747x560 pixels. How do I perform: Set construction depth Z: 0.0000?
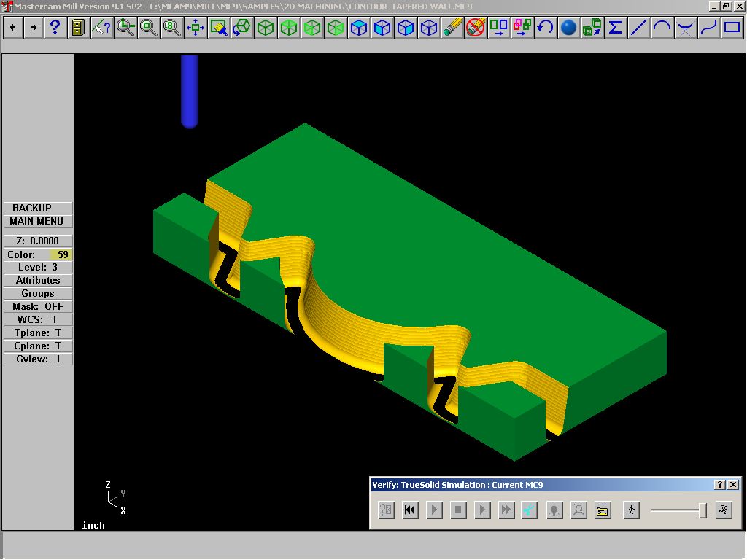pyautogui.click(x=38, y=241)
